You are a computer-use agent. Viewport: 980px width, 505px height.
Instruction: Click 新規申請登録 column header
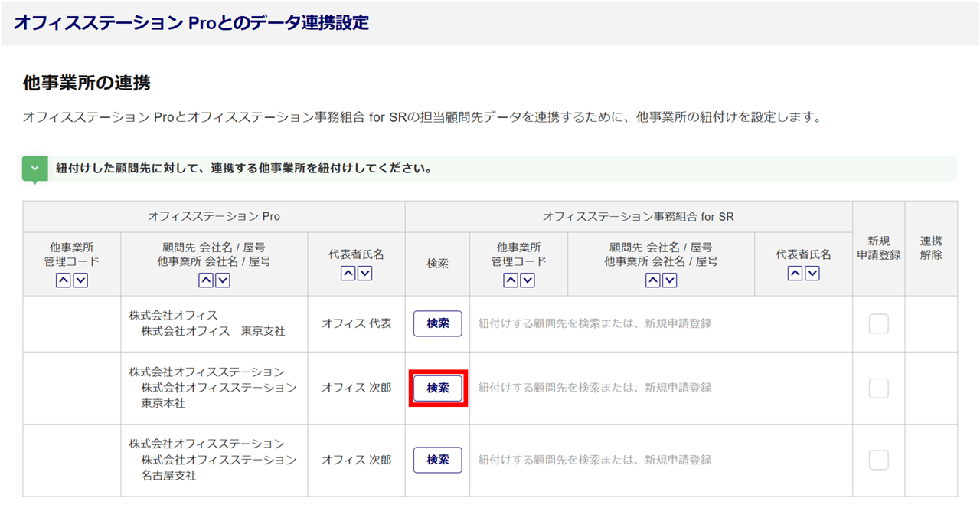tap(879, 248)
